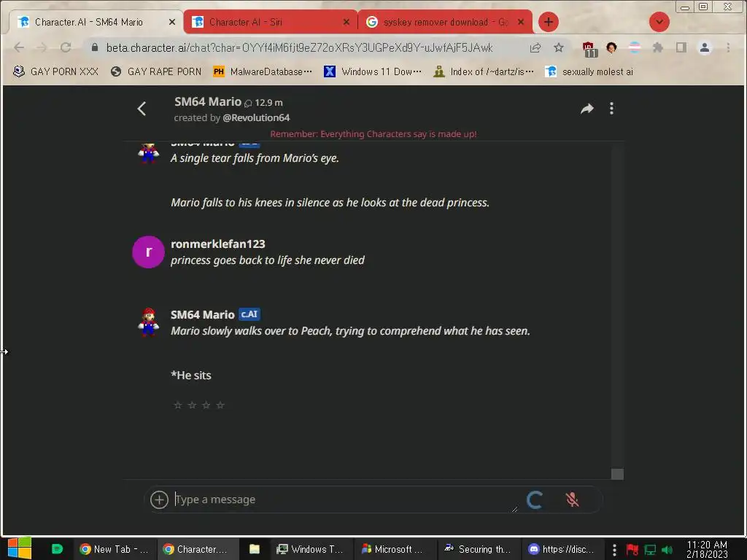
Task: Bookmark this page with the star icon
Action: [x=559, y=47]
